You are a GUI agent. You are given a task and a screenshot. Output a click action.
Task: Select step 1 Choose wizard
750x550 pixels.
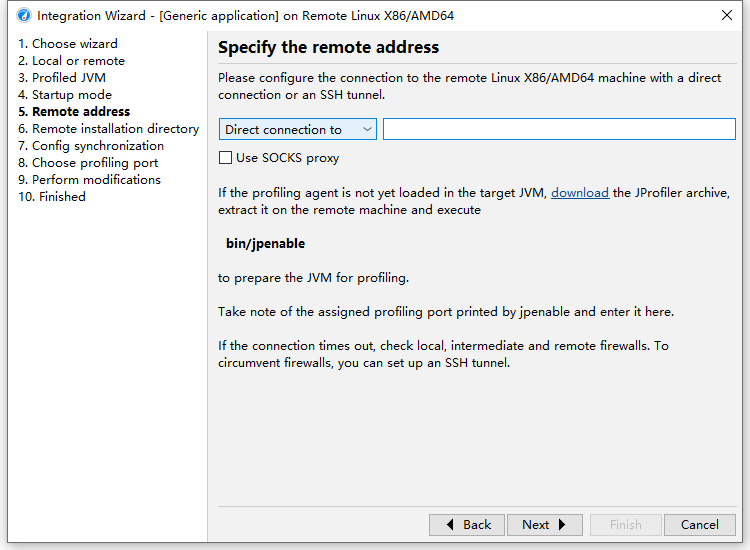[68, 44]
